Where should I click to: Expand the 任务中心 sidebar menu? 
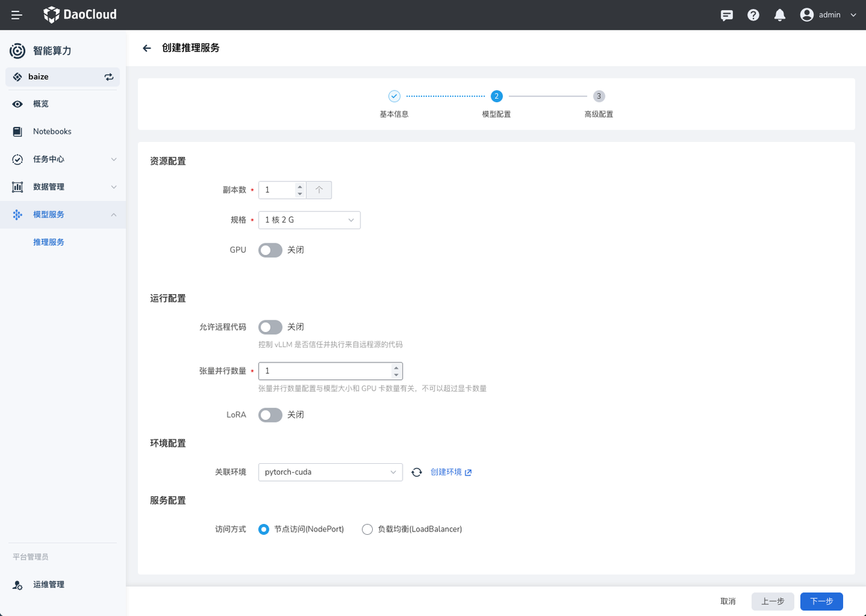(65, 159)
